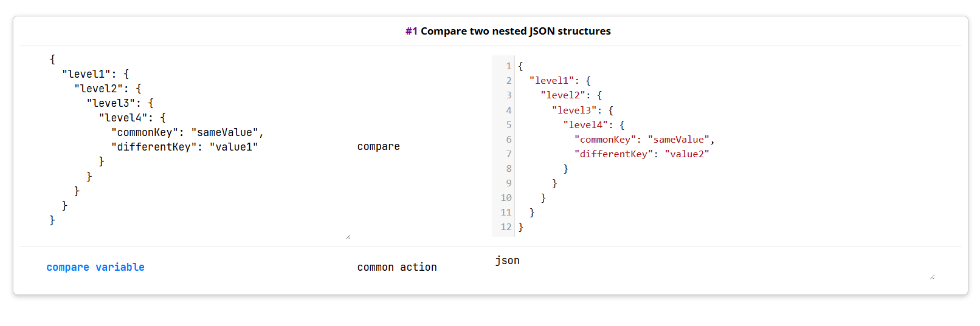This screenshot has height=326, width=980.
Task: Click "level3" key in right editor
Action: (575, 110)
